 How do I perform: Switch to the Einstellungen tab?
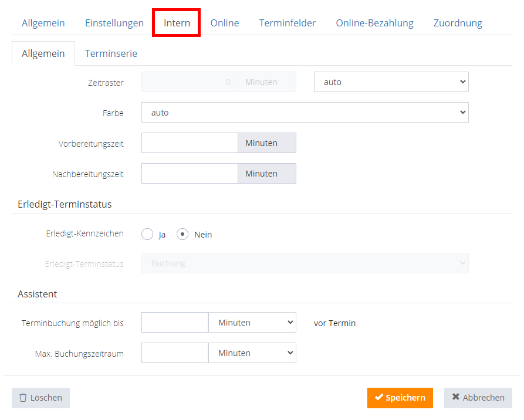tap(114, 23)
